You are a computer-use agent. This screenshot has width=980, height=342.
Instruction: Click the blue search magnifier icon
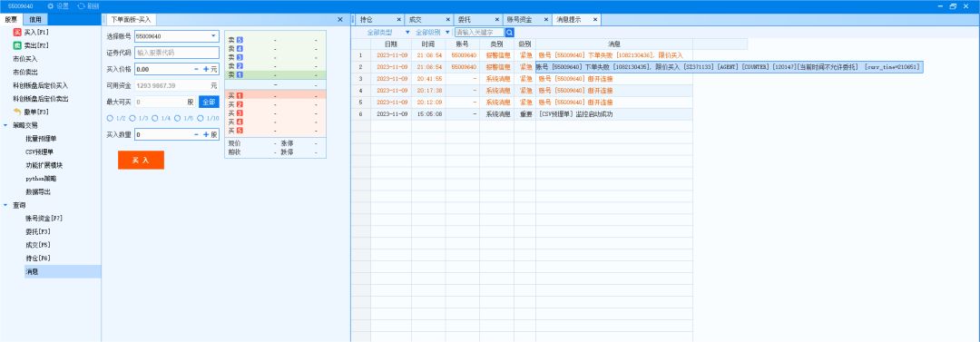509,32
